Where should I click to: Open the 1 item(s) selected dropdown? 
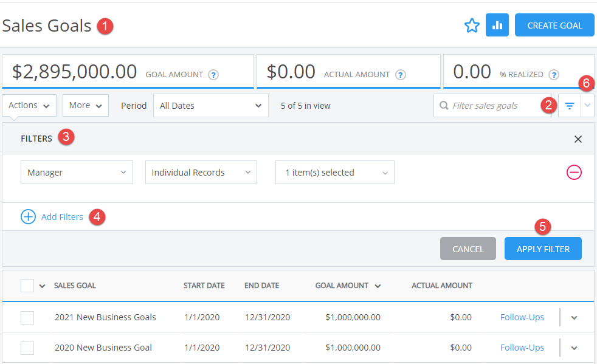(334, 172)
